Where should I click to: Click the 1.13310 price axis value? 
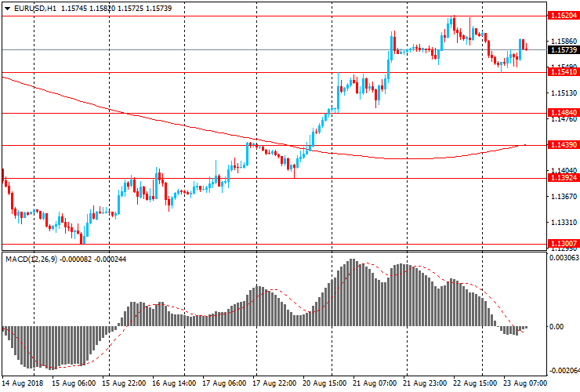tap(564, 223)
